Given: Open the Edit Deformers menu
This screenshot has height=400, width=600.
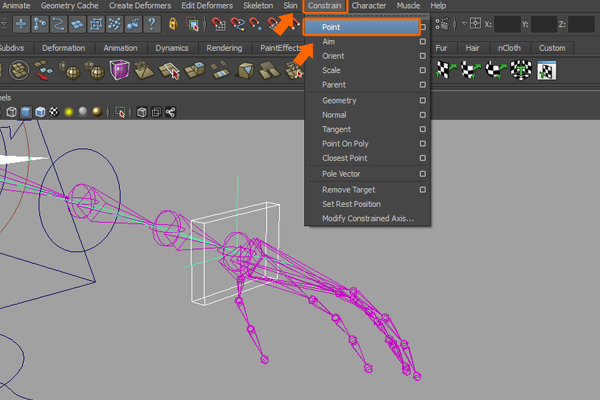Looking at the screenshot, I should (x=207, y=6).
